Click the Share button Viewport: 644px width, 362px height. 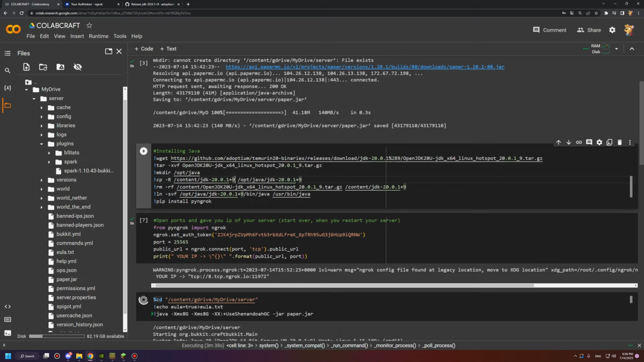tap(589, 30)
